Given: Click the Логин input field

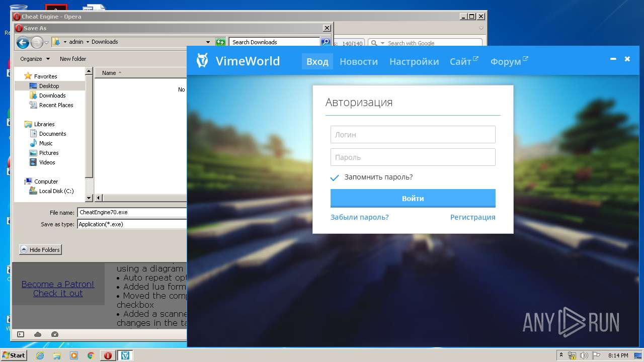Looking at the screenshot, I should pos(413,135).
